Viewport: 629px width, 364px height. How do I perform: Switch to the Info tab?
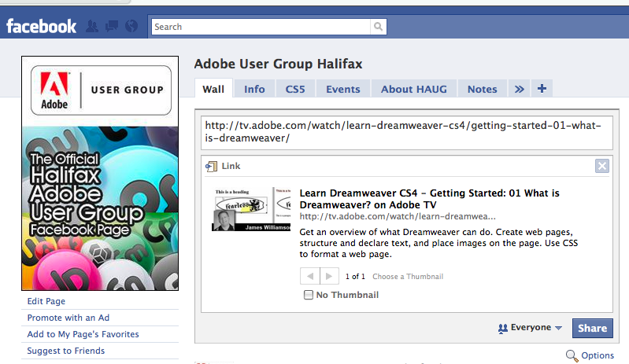pos(254,89)
